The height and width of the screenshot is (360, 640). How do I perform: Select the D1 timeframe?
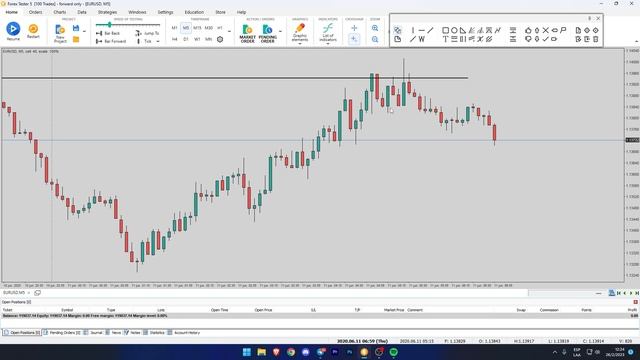pos(186,39)
